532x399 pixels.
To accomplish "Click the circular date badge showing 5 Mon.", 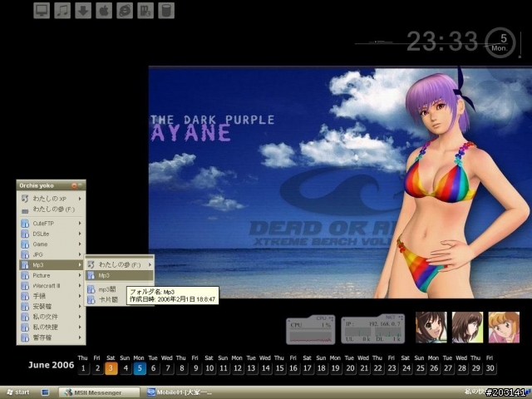I will click(x=500, y=42).
